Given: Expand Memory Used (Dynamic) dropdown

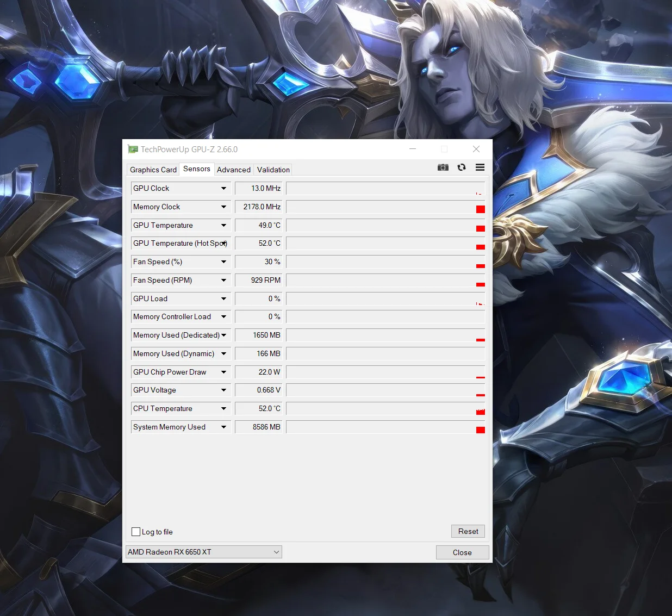Looking at the screenshot, I should pyautogui.click(x=223, y=353).
